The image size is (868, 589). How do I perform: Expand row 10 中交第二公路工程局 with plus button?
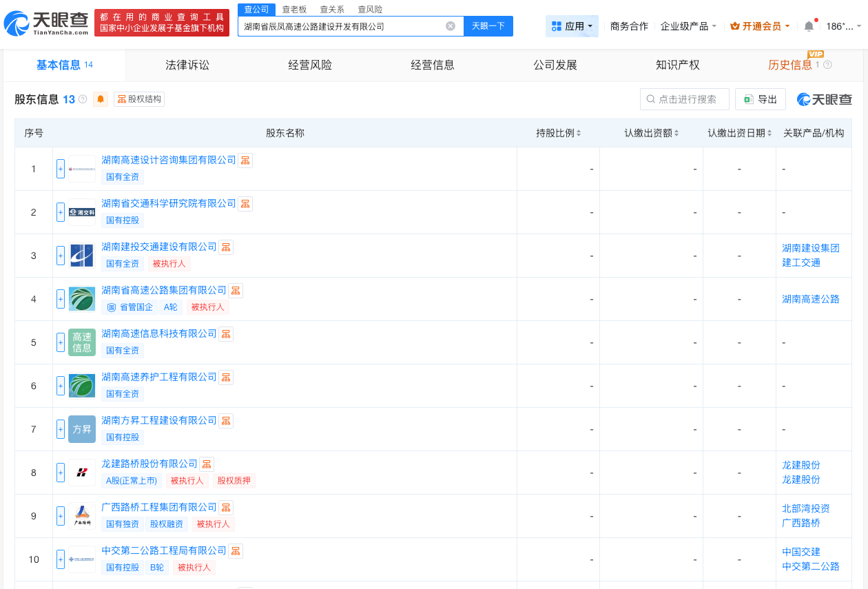tap(61, 559)
